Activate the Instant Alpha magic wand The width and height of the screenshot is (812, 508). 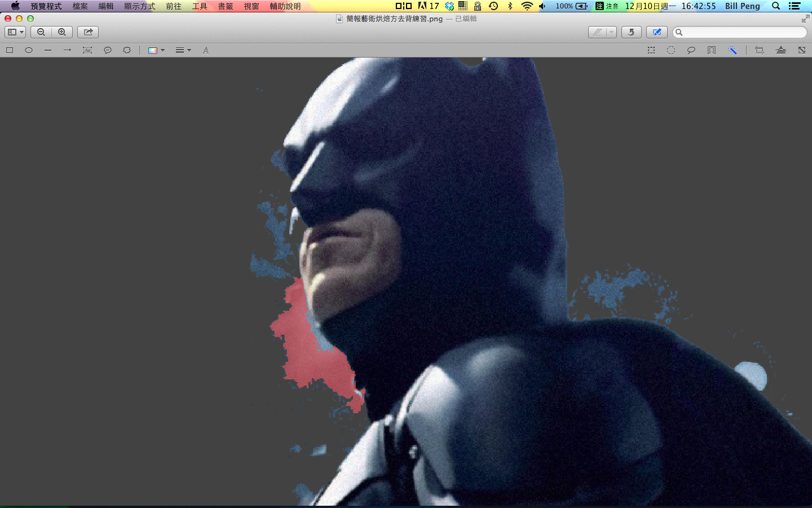[x=732, y=50]
